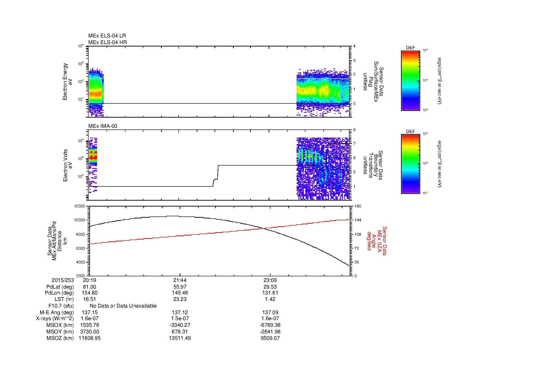Click the 'PdLat (deg)' row label
Image resolution: width=555 pixels, height=392 pixels.
pyautogui.click(x=60, y=287)
